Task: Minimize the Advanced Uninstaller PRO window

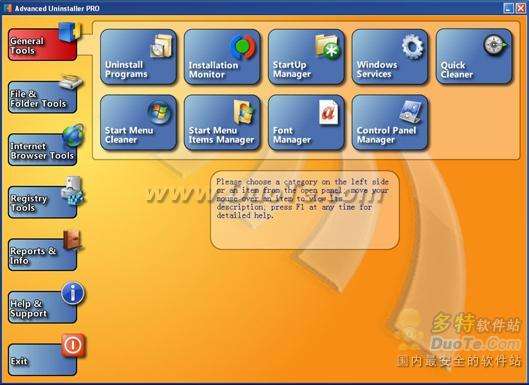Action: 508,8
